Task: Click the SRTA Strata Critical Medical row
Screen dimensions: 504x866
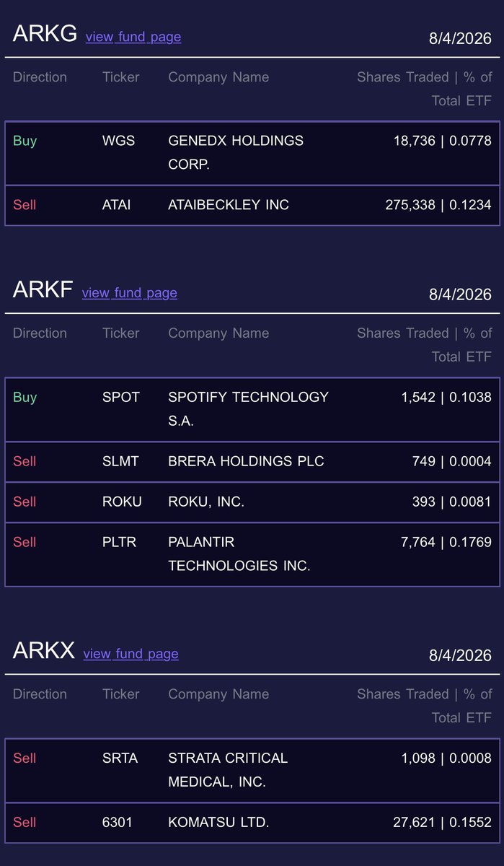Action: [252, 771]
